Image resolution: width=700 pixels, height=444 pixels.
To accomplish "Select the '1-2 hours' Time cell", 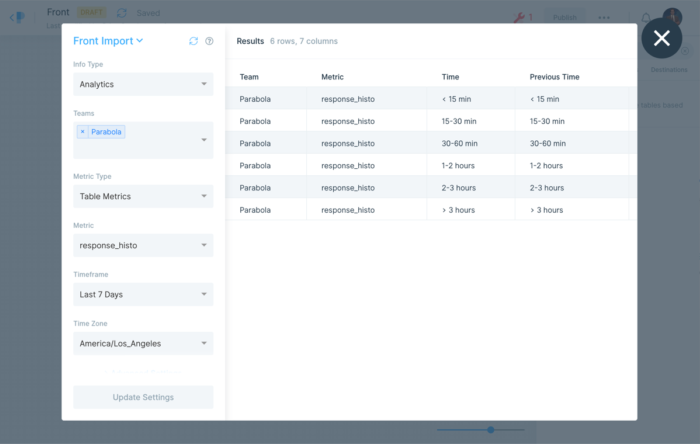I will click(471, 166).
